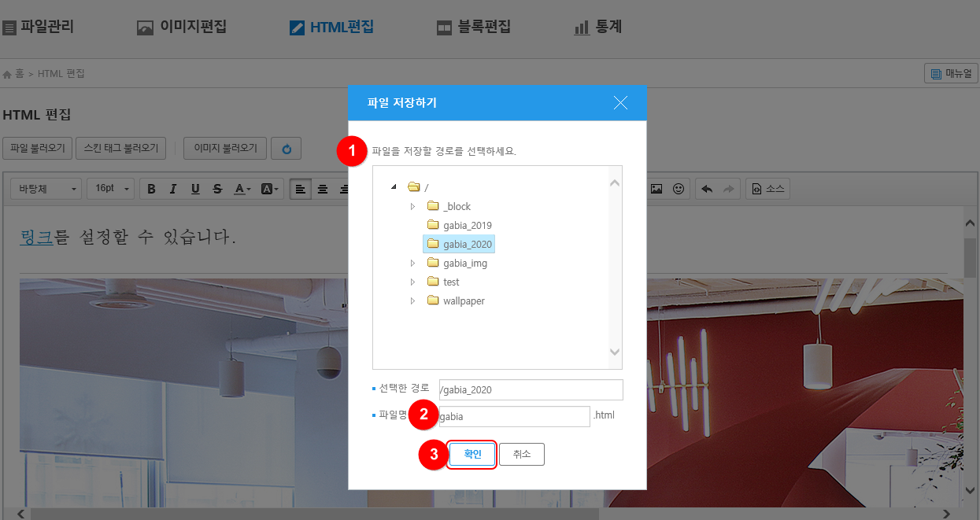Click folder tree scroll up arrow
The width and height of the screenshot is (980, 520).
tap(615, 183)
